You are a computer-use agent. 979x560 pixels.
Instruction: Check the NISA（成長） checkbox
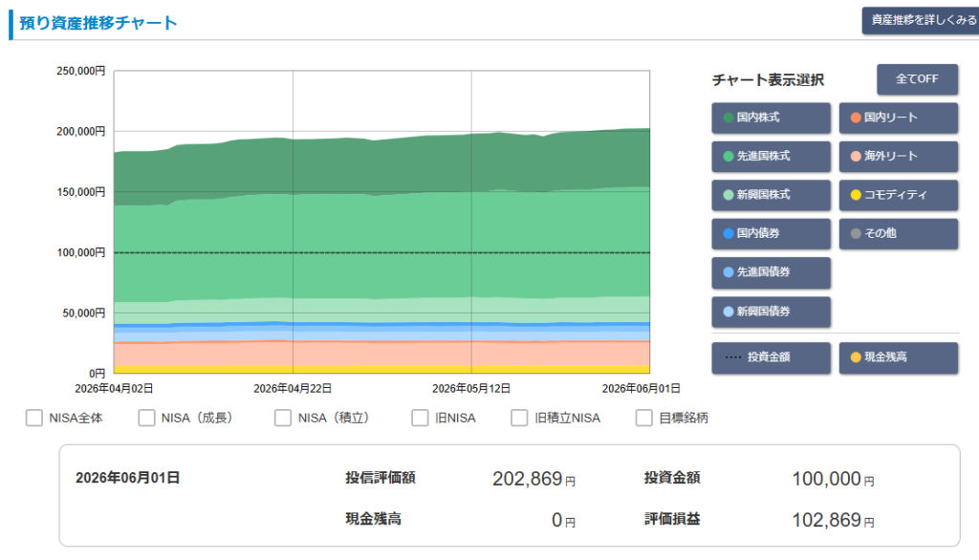pyautogui.click(x=146, y=418)
